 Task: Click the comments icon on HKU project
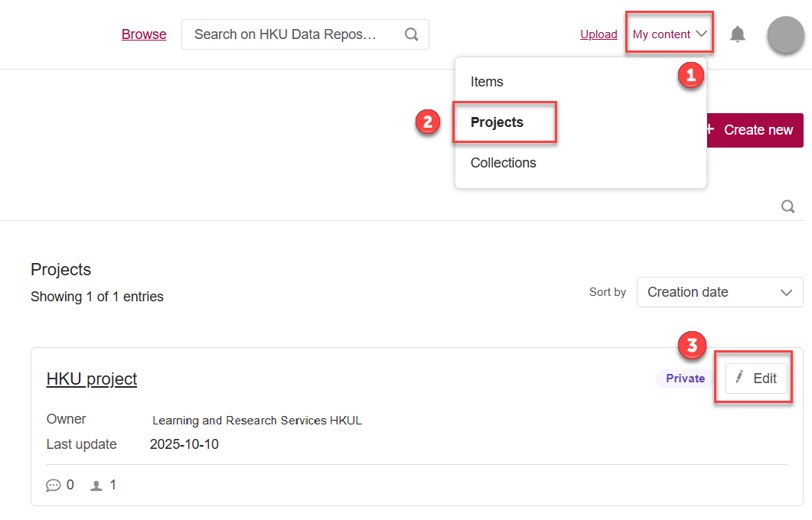54,485
